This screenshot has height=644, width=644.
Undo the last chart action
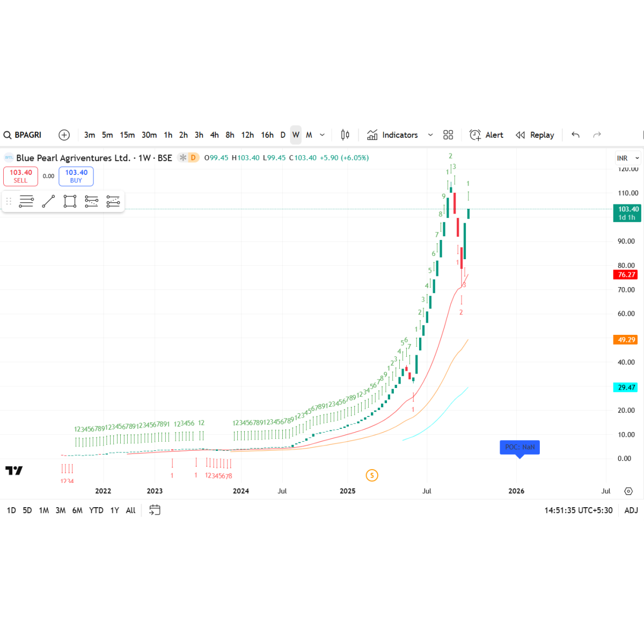point(575,135)
